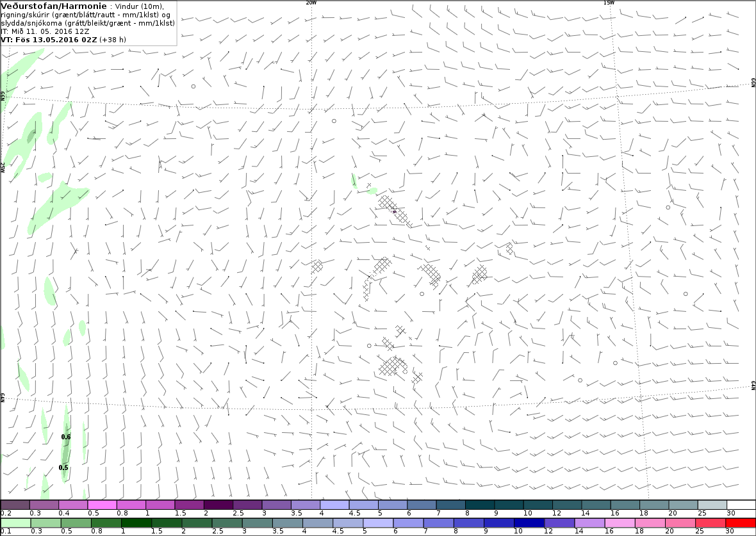Select the slate blue 6 swatch in snow legend
Image resolution: width=756 pixels, height=536 pixels.
pos(422,505)
